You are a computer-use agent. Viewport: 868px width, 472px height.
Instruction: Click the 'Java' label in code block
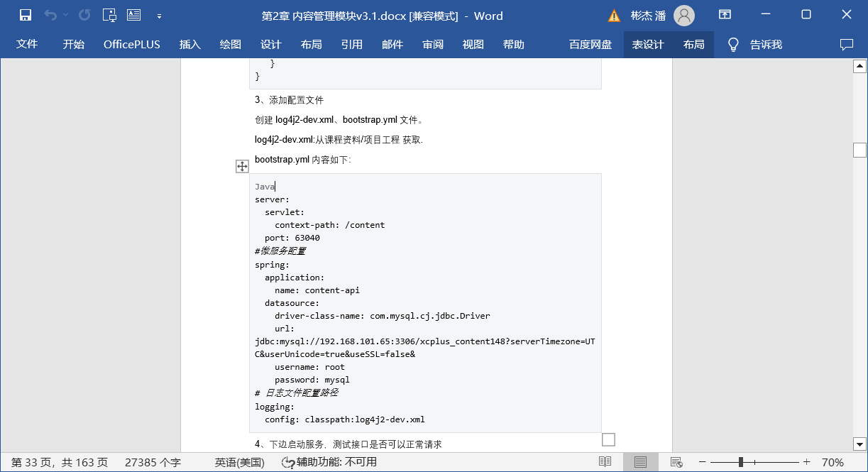(265, 187)
